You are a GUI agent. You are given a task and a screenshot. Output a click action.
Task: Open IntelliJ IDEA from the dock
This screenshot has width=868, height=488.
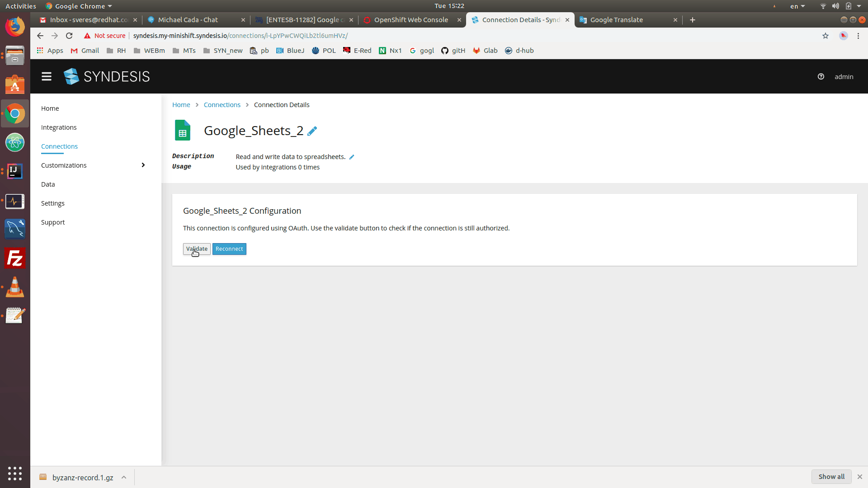click(x=15, y=171)
